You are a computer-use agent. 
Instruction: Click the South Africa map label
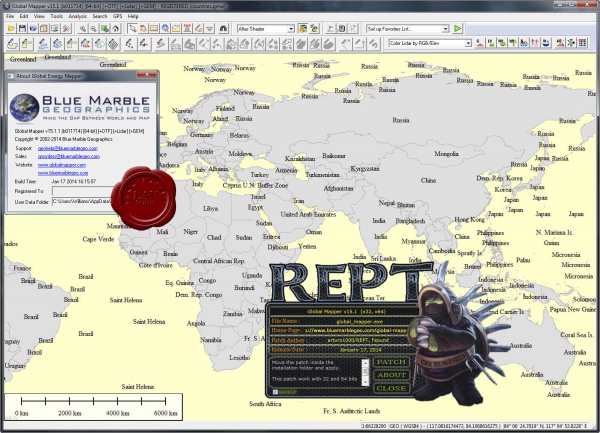coord(265,404)
